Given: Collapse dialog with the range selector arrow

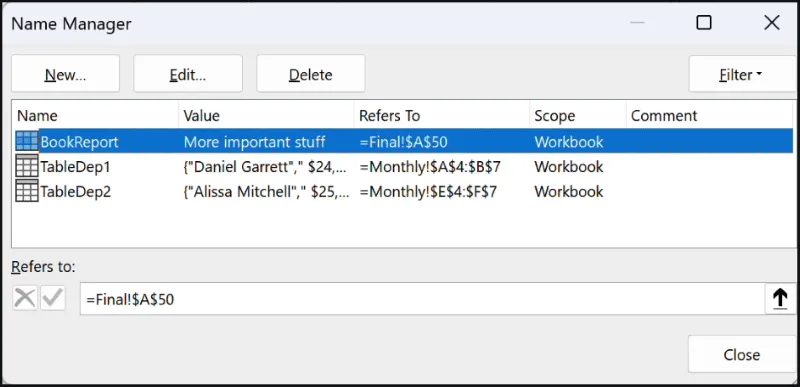Looking at the screenshot, I should 780,299.
